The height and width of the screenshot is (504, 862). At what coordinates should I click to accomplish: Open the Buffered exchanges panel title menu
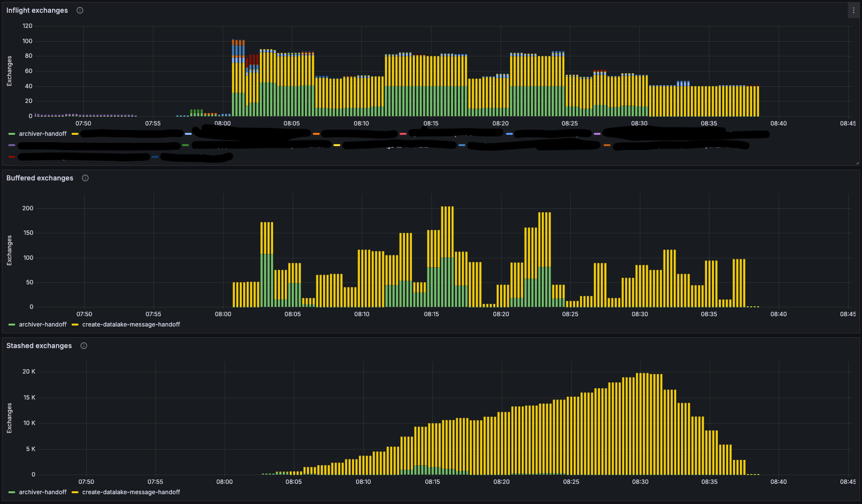click(x=40, y=178)
